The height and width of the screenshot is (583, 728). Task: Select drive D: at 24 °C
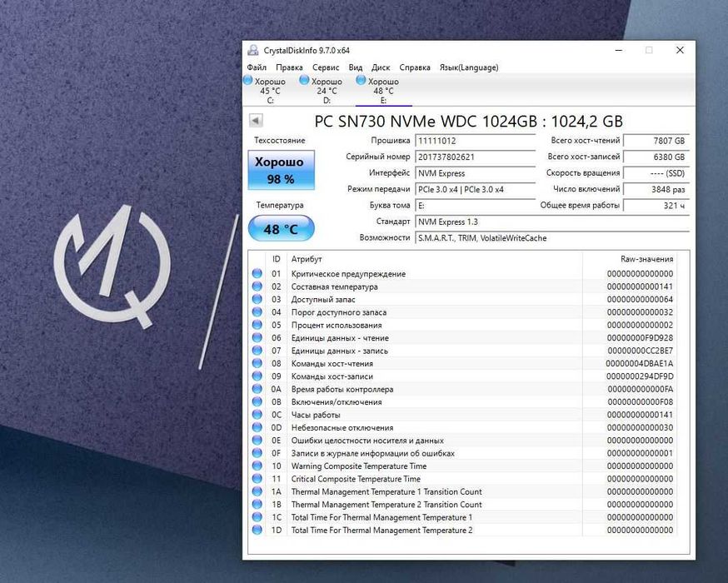point(327,91)
